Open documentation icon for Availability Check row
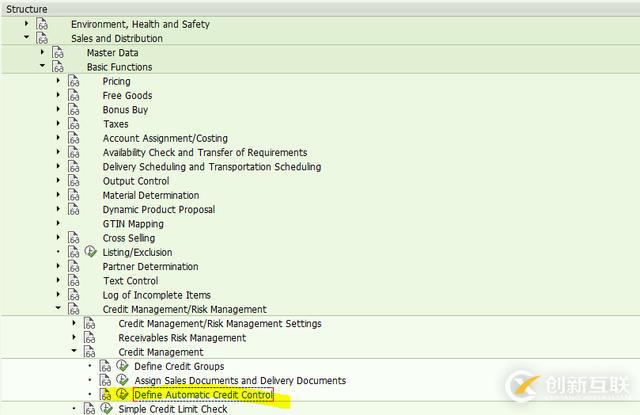 point(73,153)
